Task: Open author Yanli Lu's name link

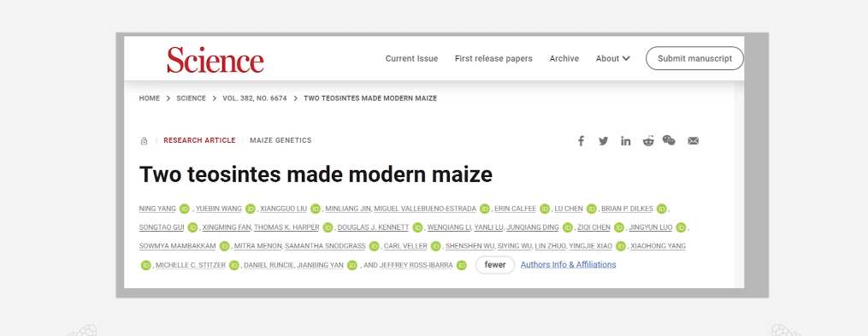Action: pos(488,227)
